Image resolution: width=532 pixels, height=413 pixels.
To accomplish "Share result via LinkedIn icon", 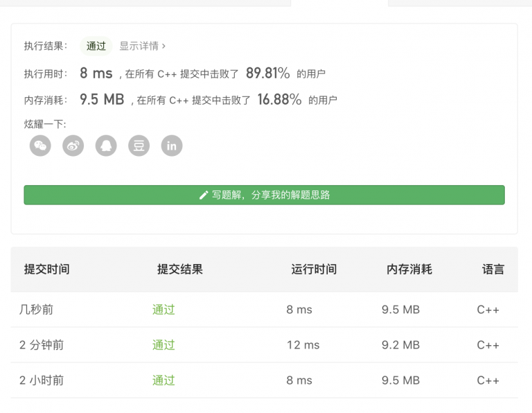I will [172, 146].
